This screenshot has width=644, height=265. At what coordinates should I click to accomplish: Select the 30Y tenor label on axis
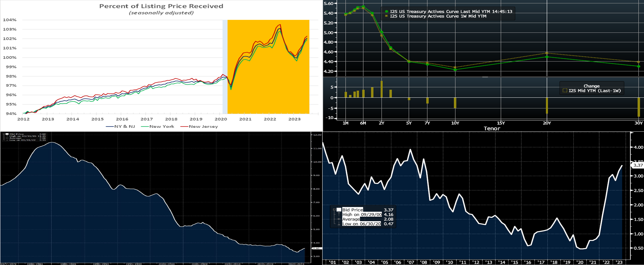click(x=638, y=123)
